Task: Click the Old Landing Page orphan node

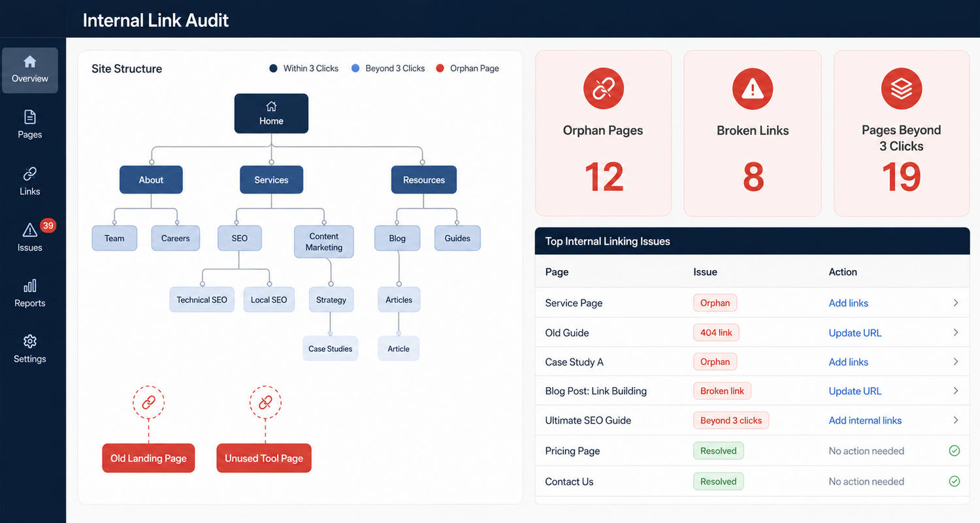Action: click(x=148, y=458)
